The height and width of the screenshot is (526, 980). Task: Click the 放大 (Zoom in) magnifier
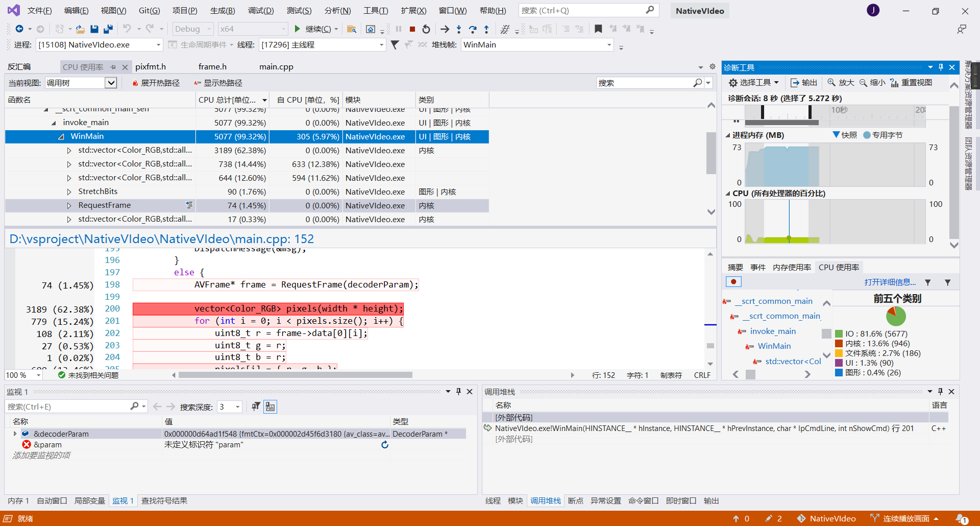tap(841, 83)
